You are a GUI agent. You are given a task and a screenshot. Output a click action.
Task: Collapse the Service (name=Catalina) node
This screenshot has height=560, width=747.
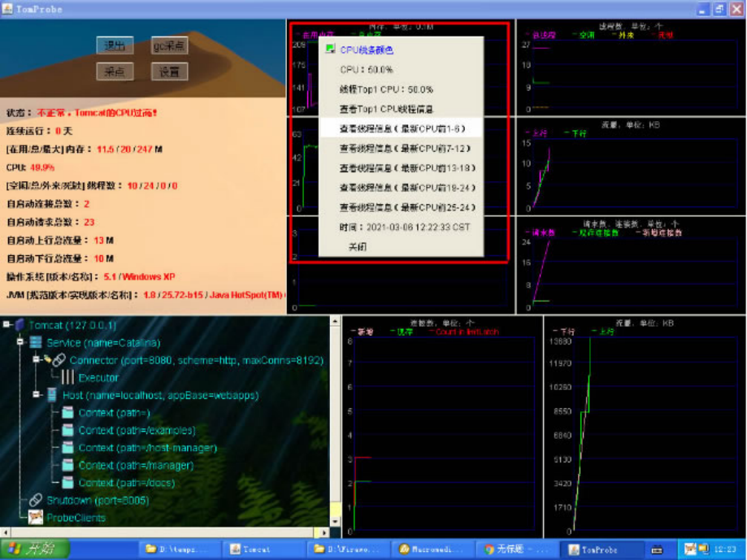[x=20, y=342]
